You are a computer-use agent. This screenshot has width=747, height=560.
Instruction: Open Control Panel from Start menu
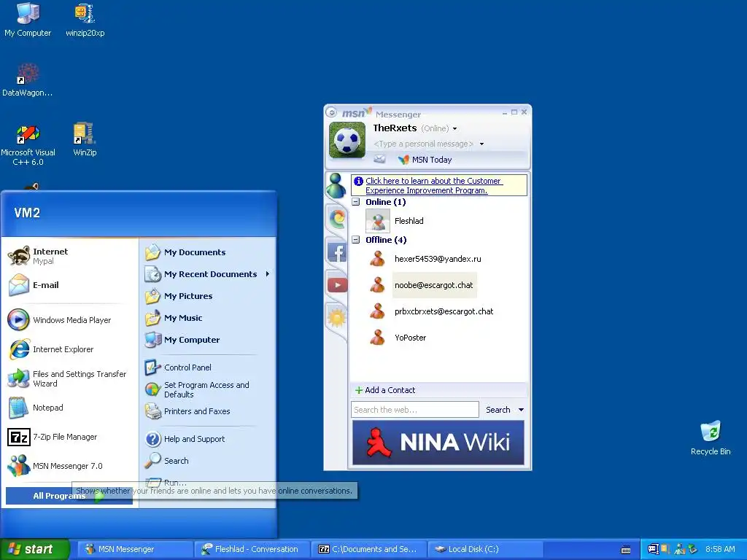pyautogui.click(x=207, y=367)
